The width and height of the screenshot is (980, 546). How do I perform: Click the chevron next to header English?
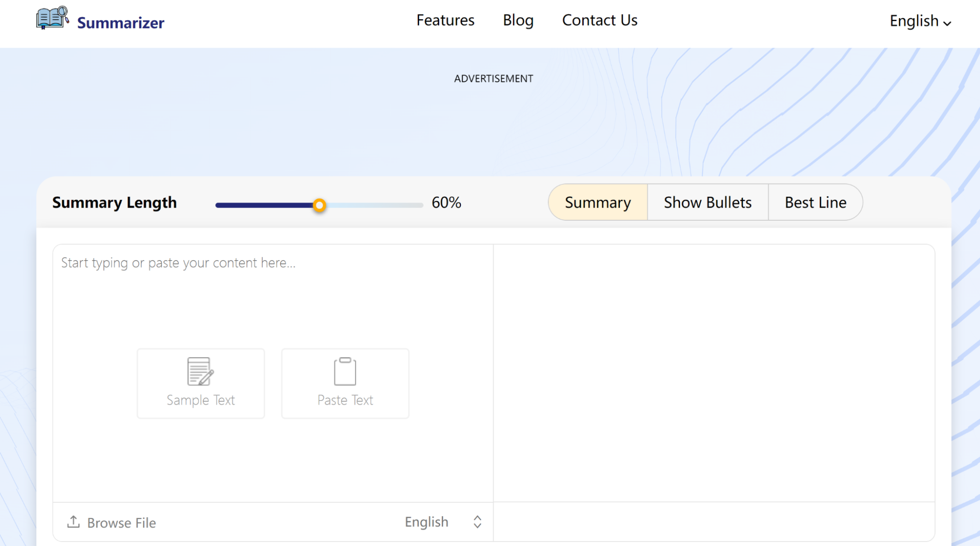click(x=947, y=23)
